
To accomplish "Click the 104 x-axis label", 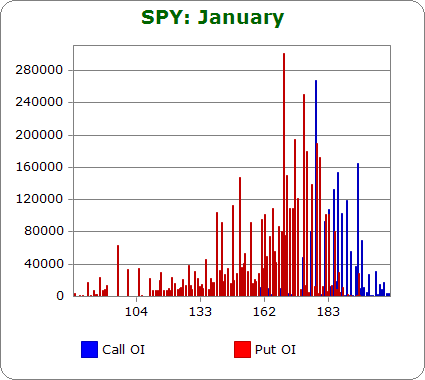I will (x=136, y=312).
